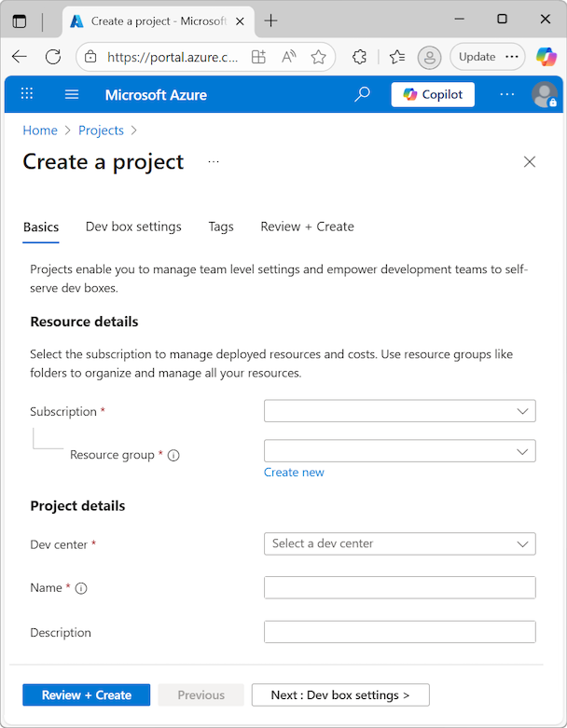The width and height of the screenshot is (567, 728).
Task: Click the Azure search magnifier icon
Action: [x=362, y=94]
